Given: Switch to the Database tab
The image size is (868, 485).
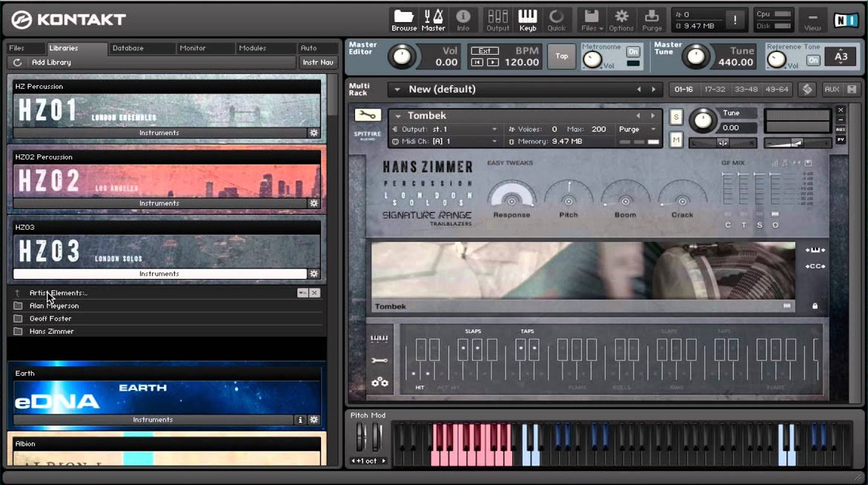Looking at the screenshot, I should pyautogui.click(x=128, y=48).
